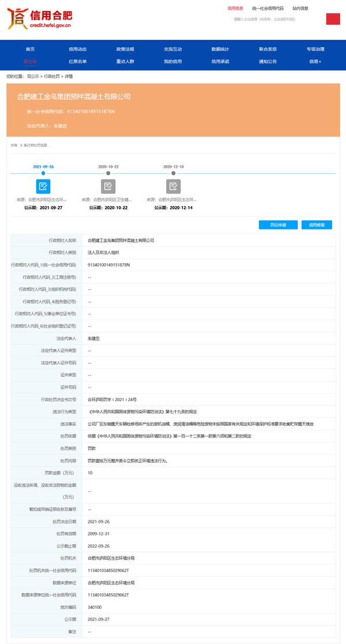Click the 异议申请 button
The height and width of the screenshot is (644, 346).
pos(278,225)
